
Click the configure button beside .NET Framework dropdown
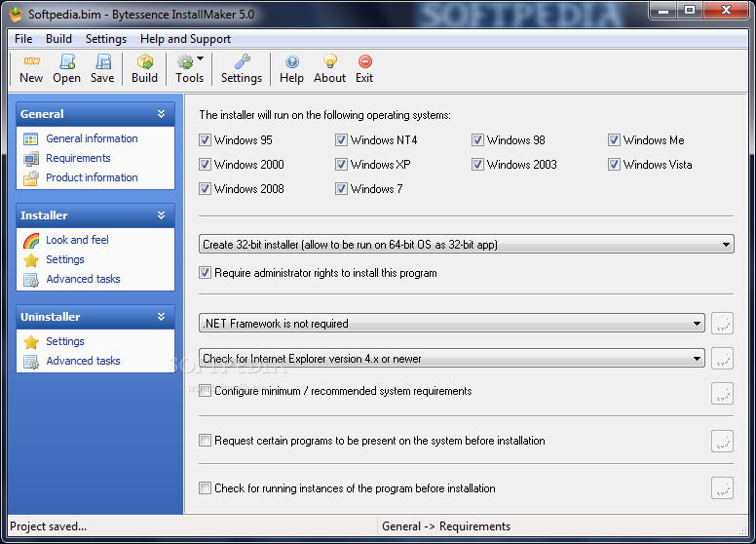[x=722, y=323]
